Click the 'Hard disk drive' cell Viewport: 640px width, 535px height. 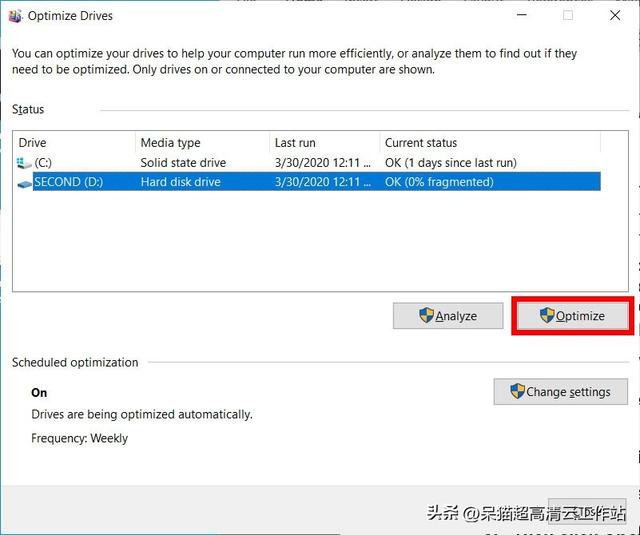(x=180, y=182)
